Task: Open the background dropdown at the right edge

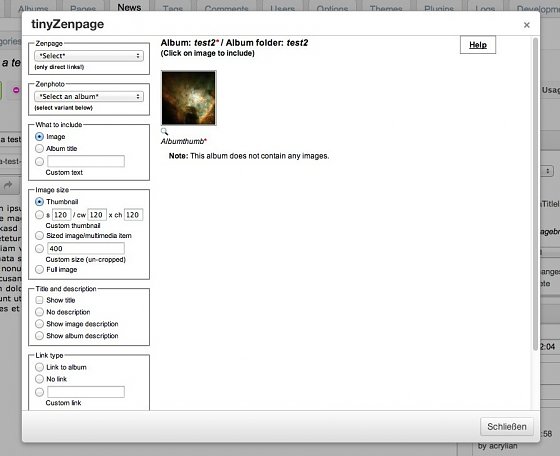Action: tap(547, 171)
